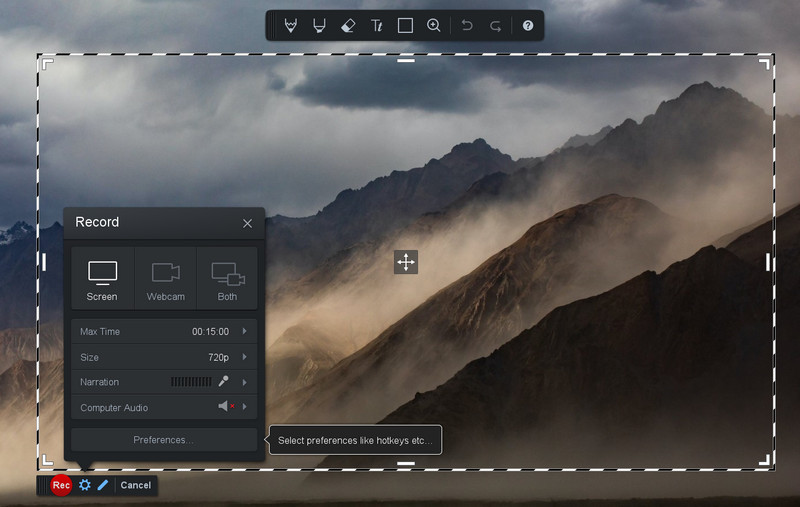Viewport: 800px width, 507px height.
Task: Open the gear settings icon
Action: [85, 485]
